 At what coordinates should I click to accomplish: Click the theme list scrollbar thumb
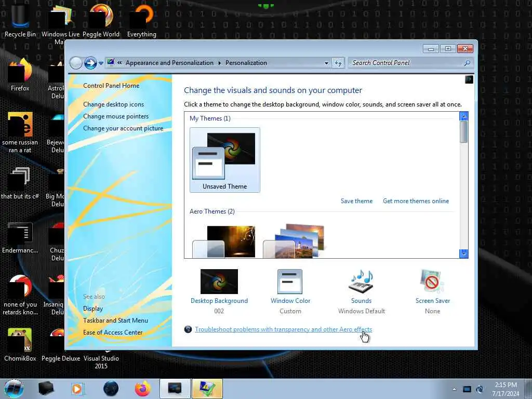464,132
